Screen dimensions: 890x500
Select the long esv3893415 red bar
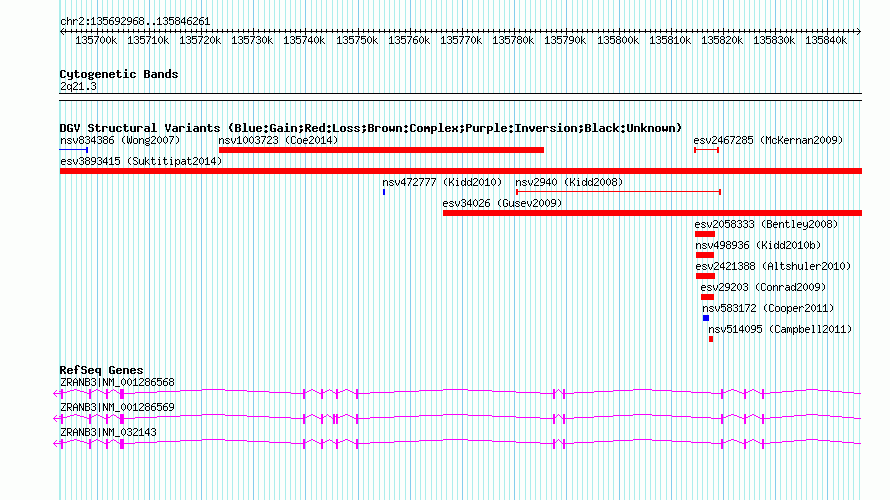point(461,171)
